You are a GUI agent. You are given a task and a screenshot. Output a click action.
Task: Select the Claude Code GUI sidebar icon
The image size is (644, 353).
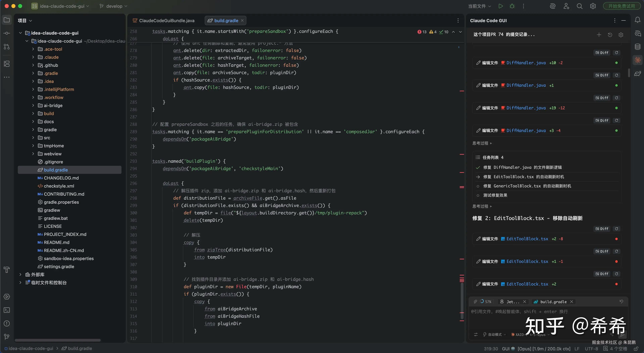click(x=637, y=60)
